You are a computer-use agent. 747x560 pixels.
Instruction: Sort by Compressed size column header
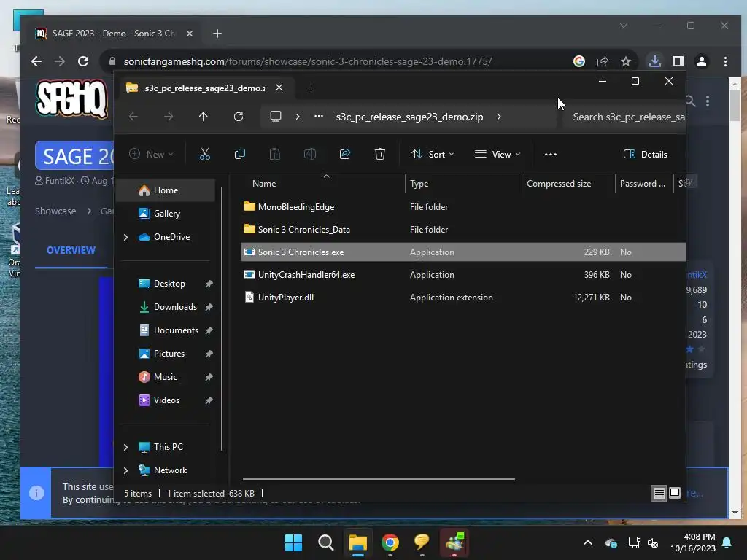coord(568,184)
